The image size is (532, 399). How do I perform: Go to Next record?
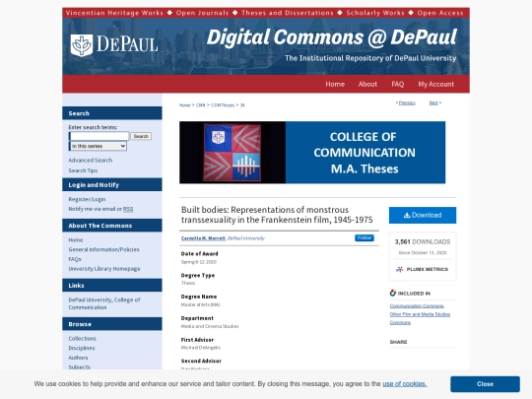point(433,102)
